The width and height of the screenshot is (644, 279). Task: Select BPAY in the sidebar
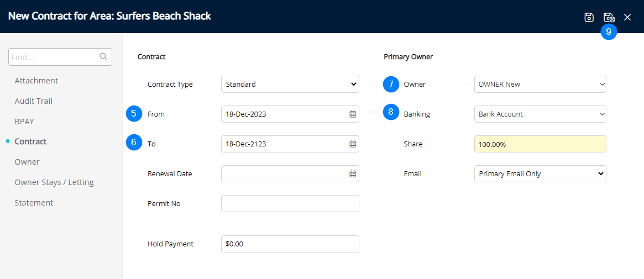point(24,122)
